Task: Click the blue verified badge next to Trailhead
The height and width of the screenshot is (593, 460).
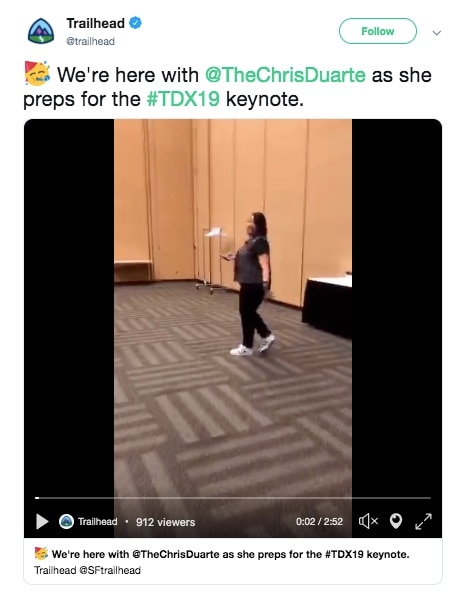Action: (135, 23)
